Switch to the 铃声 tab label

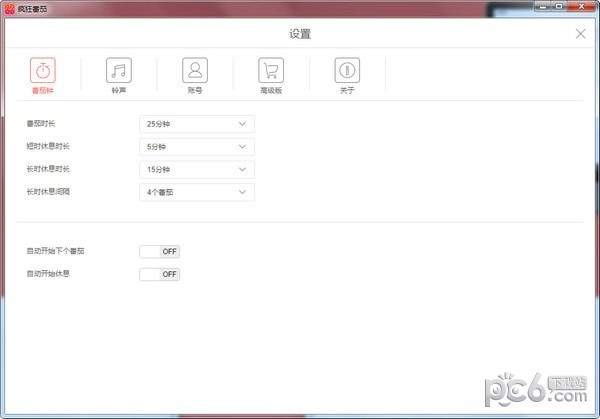[x=119, y=90]
